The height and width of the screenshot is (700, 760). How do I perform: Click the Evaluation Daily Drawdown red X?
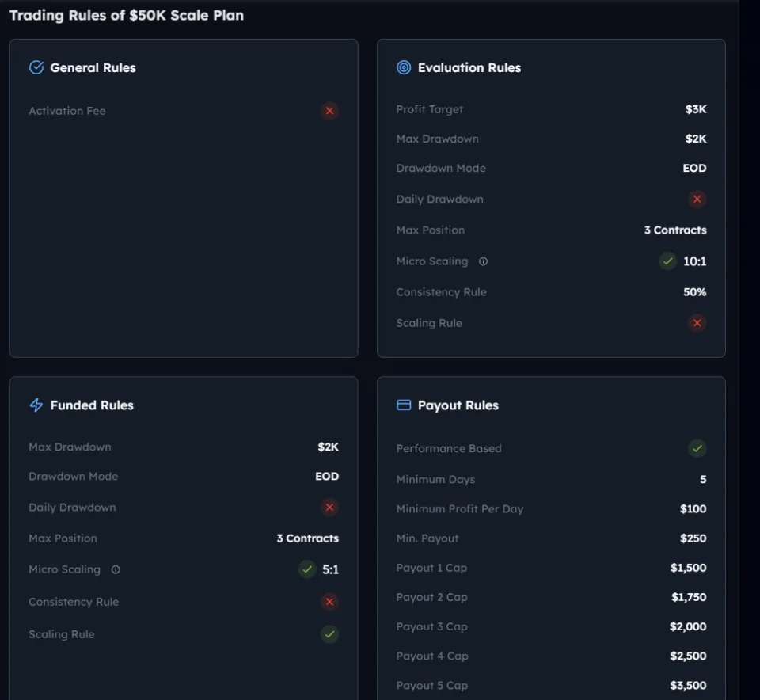click(697, 200)
